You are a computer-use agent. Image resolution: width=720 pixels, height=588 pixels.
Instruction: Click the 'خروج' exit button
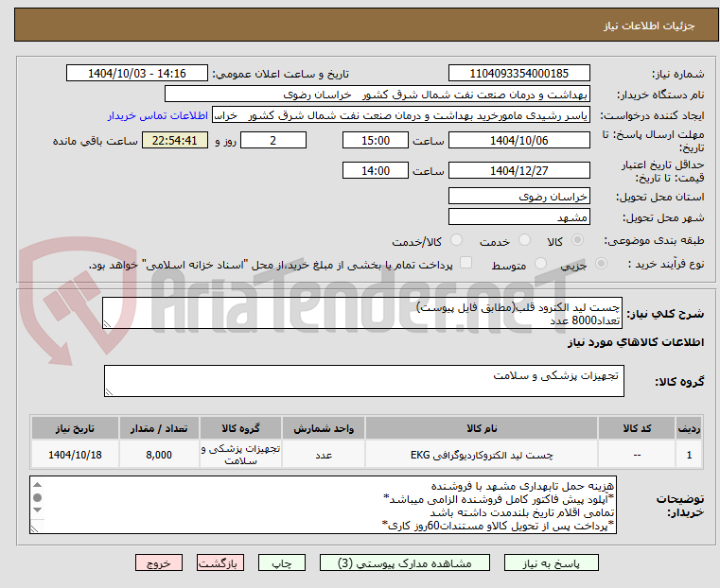coord(159,562)
